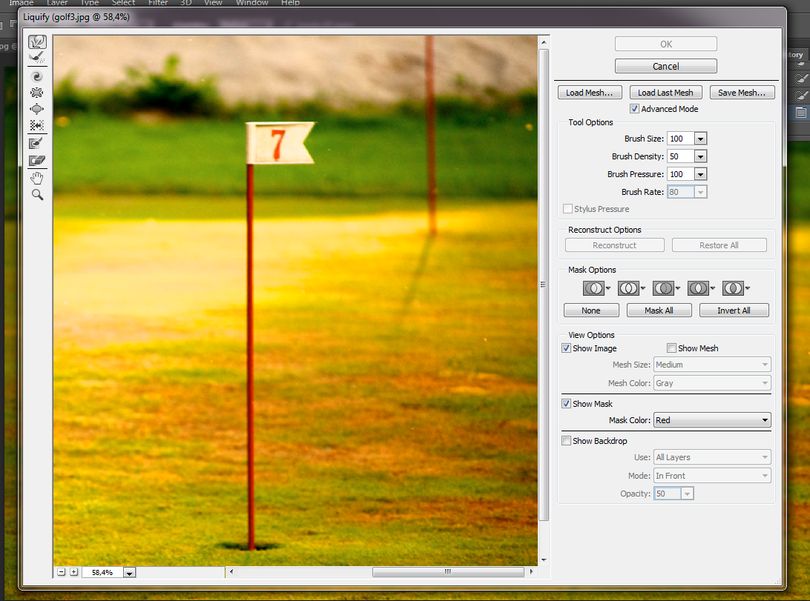Select the Reconstruct tool

37,58
